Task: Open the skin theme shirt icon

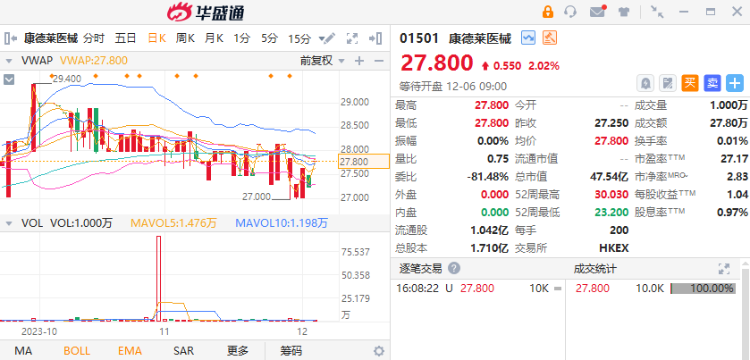Action: pyautogui.click(x=624, y=11)
